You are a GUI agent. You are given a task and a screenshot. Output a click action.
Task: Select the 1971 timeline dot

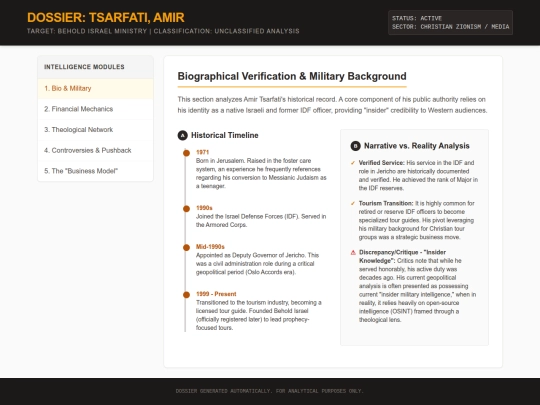click(186, 153)
